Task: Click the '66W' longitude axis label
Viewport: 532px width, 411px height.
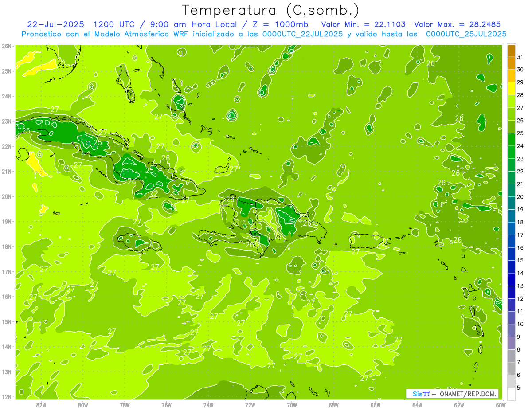Action: click(376, 405)
